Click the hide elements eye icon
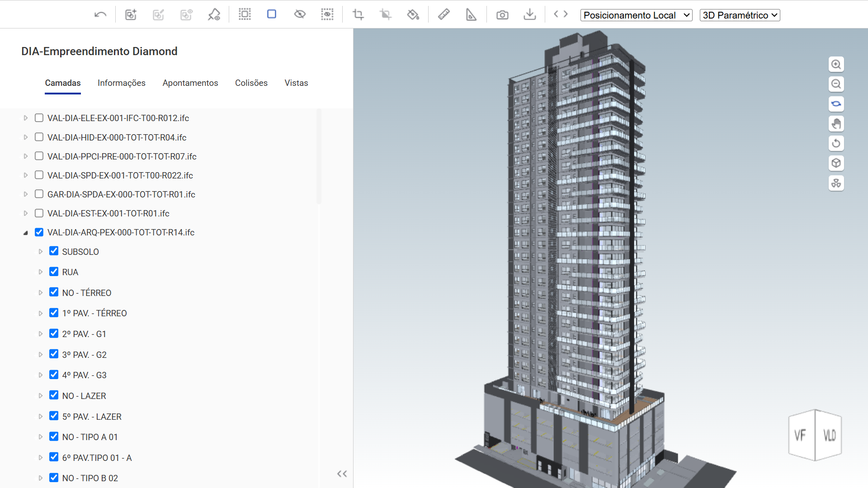868x488 pixels. point(300,14)
